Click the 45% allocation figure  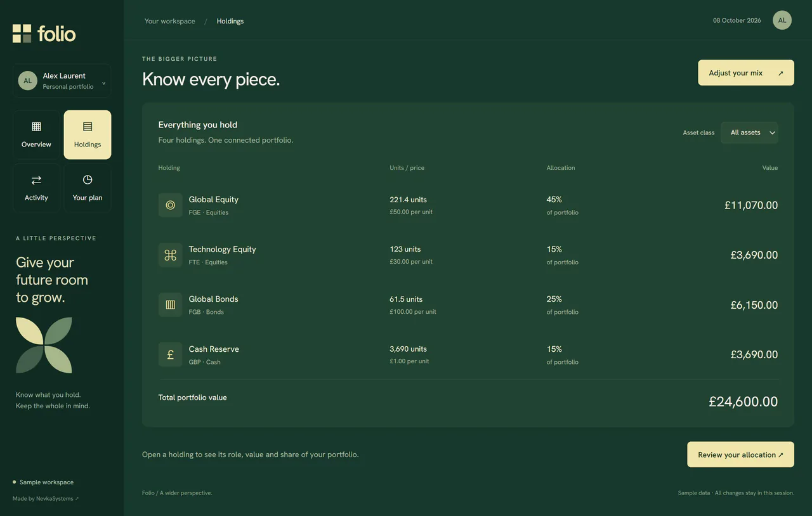point(554,199)
